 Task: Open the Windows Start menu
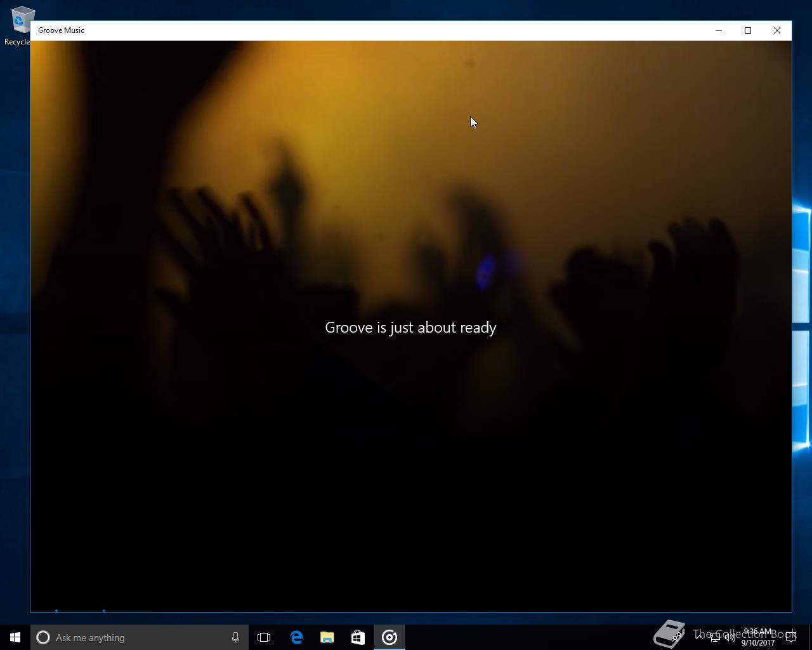[x=15, y=637]
